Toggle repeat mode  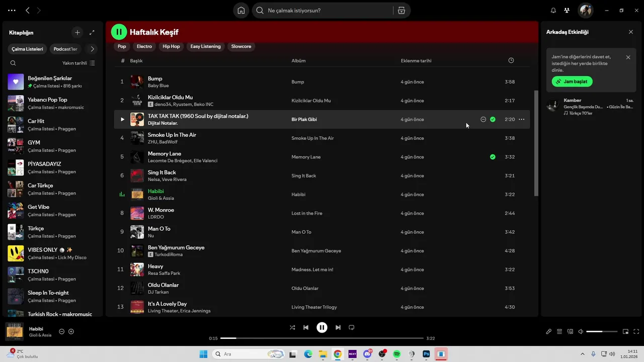point(352,327)
